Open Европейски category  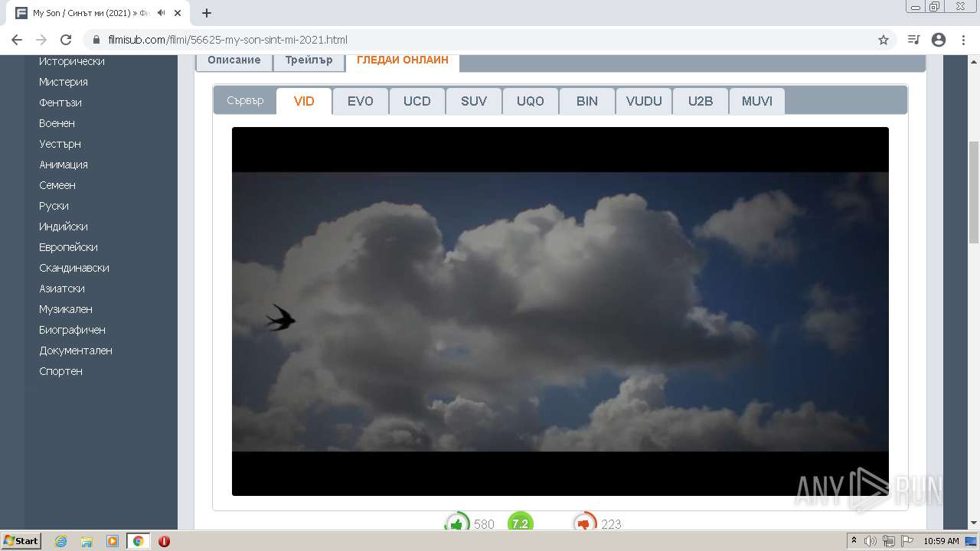point(68,247)
